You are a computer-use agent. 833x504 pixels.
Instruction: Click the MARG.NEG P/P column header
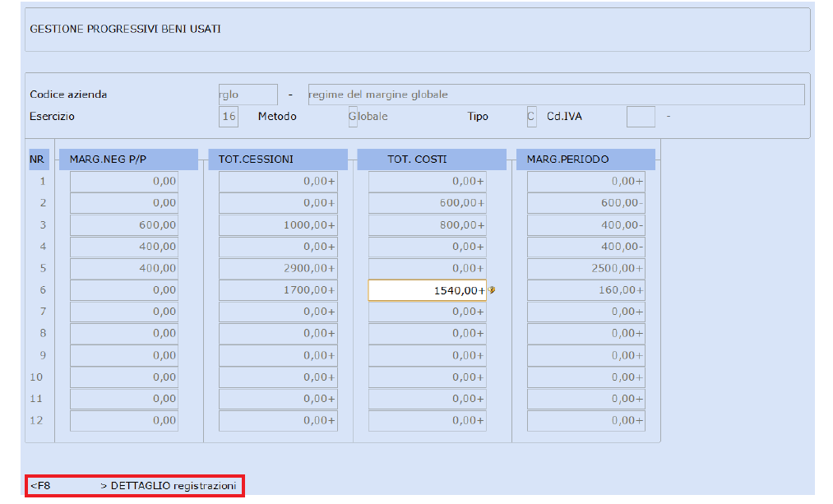click(x=128, y=160)
